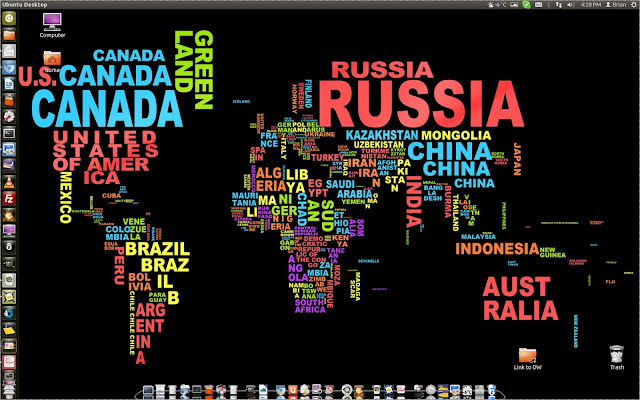Click the trash bin at the dock's right end

pos(492,391)
